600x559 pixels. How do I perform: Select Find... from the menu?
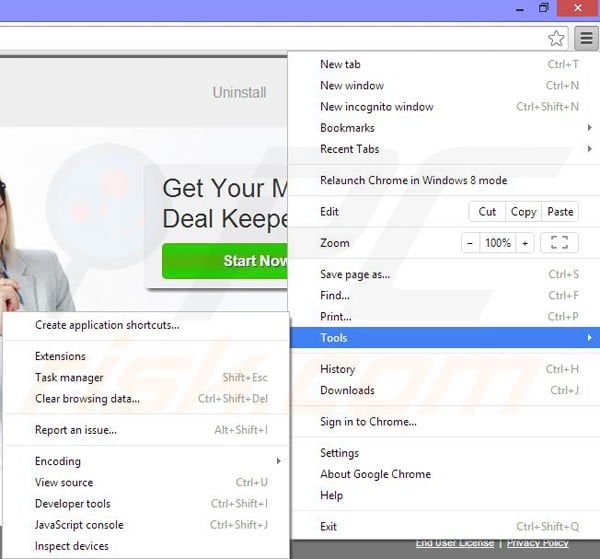point(444,295)
